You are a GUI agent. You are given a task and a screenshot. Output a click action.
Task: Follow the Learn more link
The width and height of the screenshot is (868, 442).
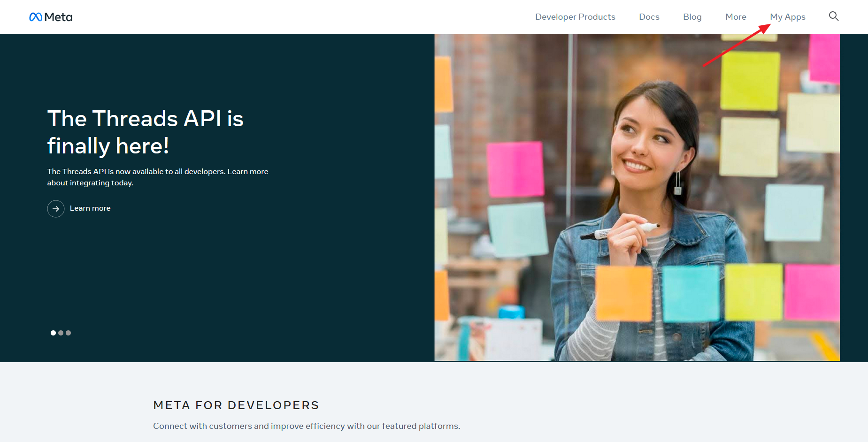[90, 208]
